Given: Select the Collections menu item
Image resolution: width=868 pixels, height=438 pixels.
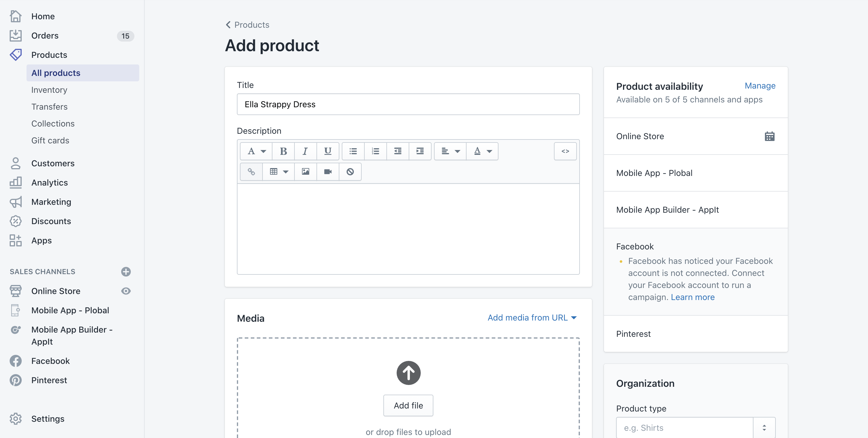Looking at the screenshot, I should tap(52, 123).
